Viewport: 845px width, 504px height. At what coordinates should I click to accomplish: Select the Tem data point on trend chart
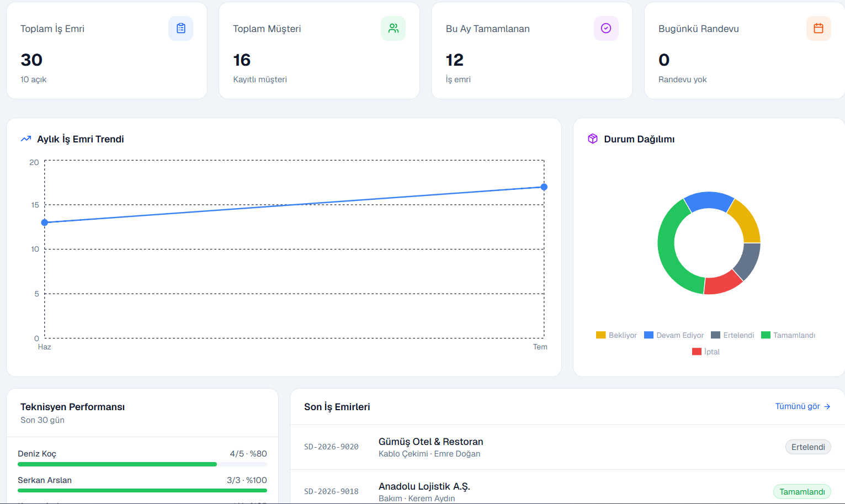[544, 187]
